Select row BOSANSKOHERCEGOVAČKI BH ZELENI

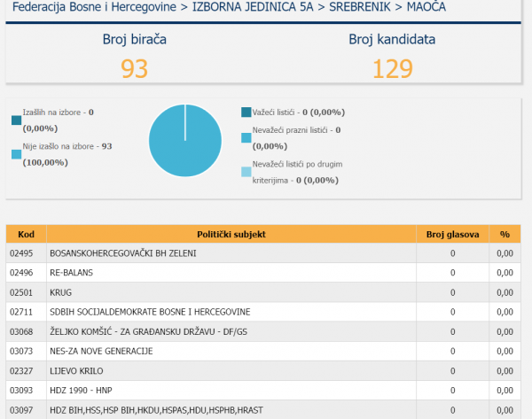click(x=263, y=253)
